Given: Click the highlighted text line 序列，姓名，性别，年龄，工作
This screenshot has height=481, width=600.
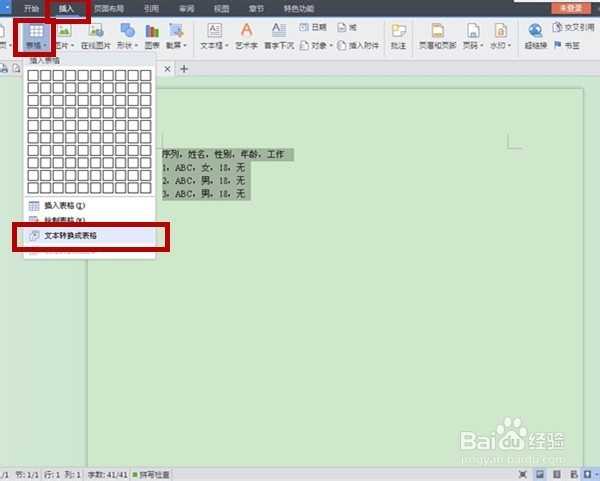Looking at the screenshot, I should pos(223,154).
